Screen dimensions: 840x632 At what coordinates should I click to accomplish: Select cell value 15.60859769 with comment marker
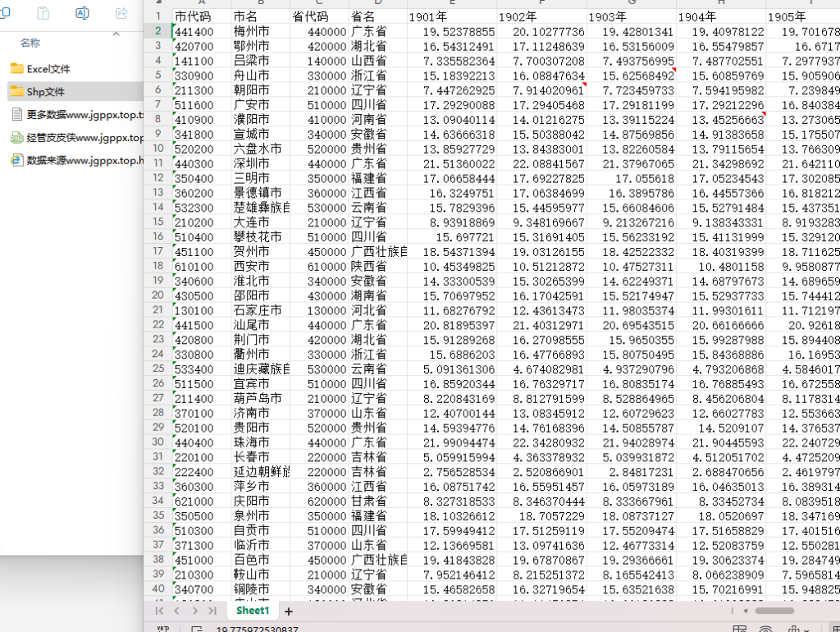click(x=721, y=76)
